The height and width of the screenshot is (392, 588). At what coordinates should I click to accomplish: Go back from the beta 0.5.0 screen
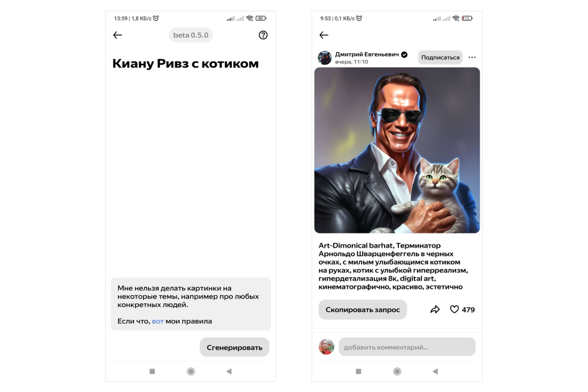118,35
